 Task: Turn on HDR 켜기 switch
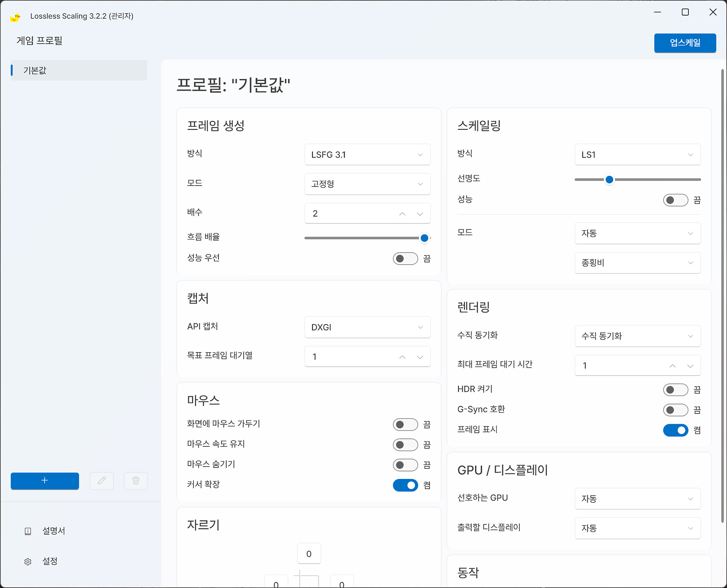(x=675, y=390)
